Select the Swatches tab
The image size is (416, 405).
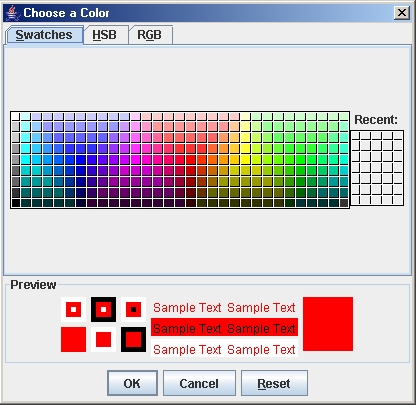coord(44,35)
